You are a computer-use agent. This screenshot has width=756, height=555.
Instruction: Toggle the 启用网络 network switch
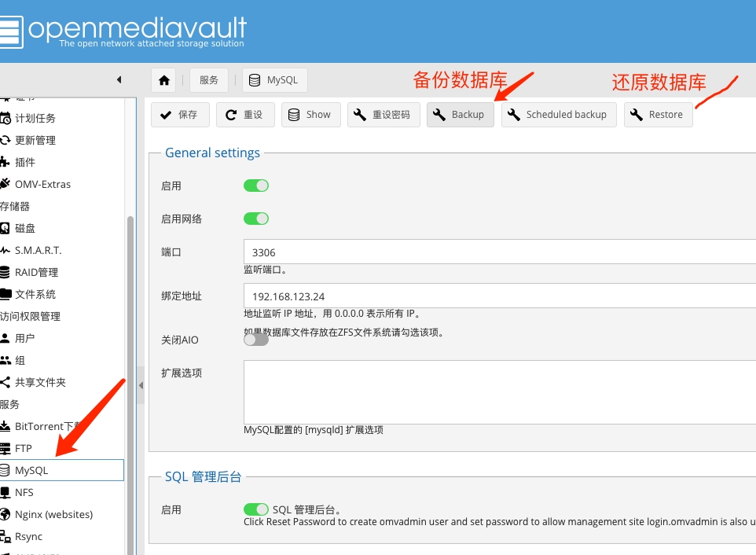255,219
